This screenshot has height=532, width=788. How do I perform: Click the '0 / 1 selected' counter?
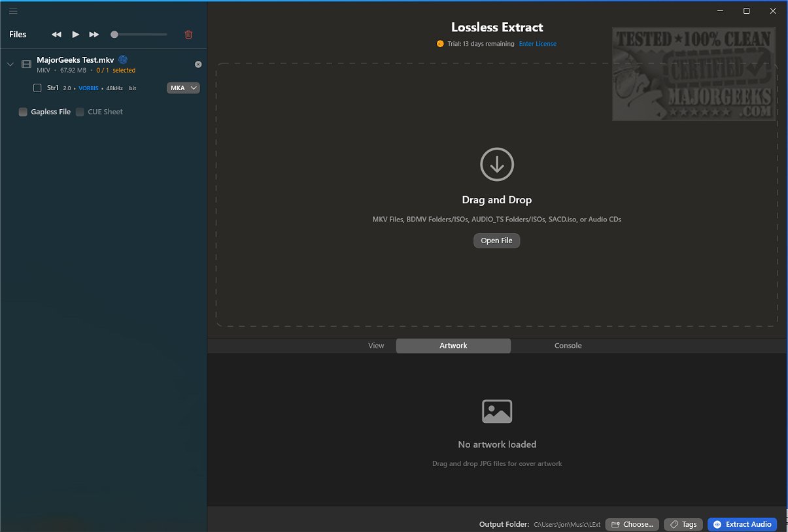(116, 71)
